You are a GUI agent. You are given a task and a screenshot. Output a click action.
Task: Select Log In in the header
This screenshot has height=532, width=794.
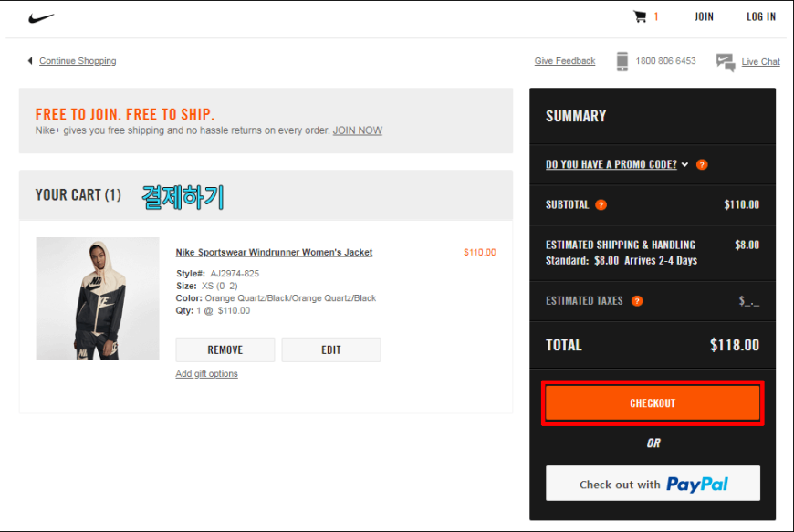761,16
